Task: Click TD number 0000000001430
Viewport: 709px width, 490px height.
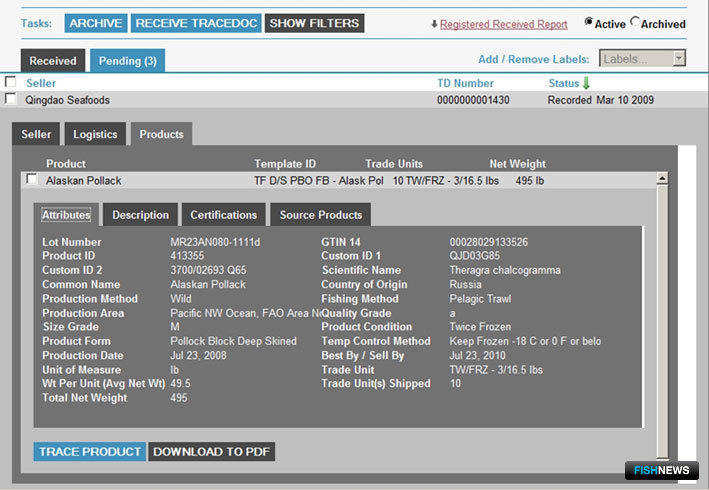Action: pos(473,100)
